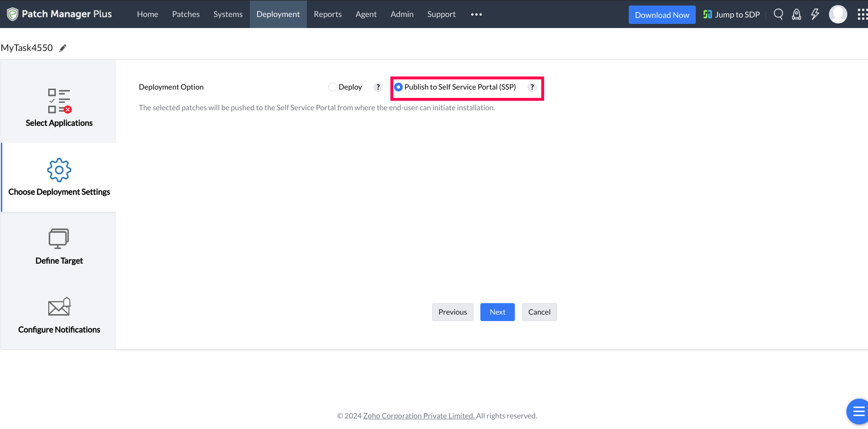
Task: Click the Choose Deployment Settings gear icon
Action: (x=59, y=170)
